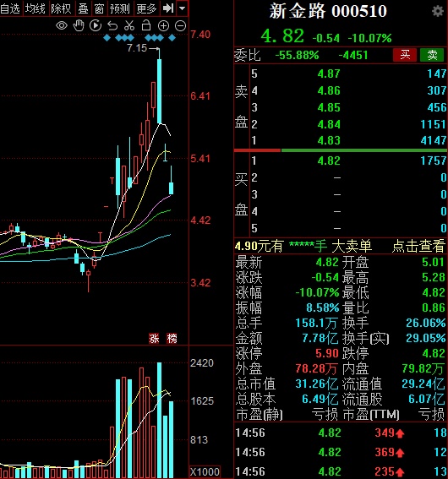
Task: Open the 除权 option
Action: click(x=61, y=8)
